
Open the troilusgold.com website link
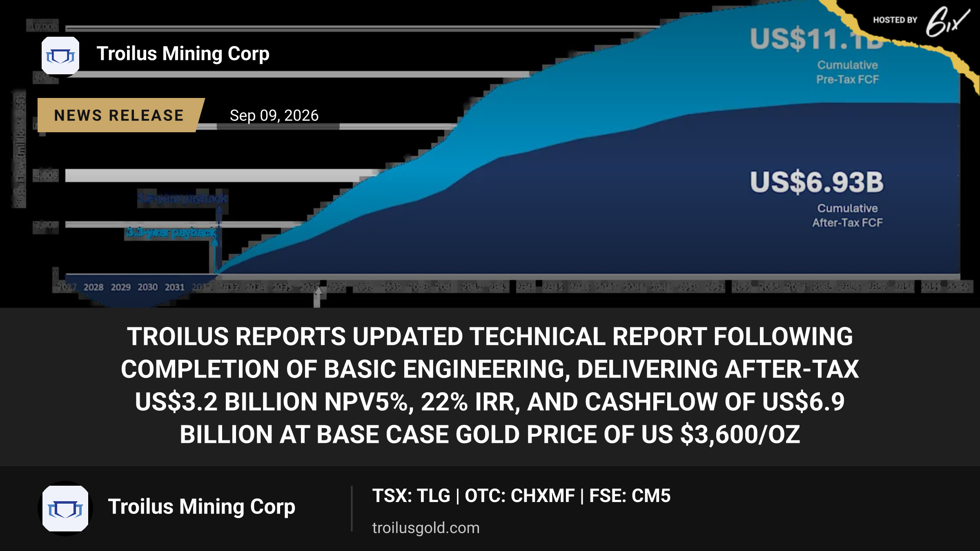tap(426, 528)
